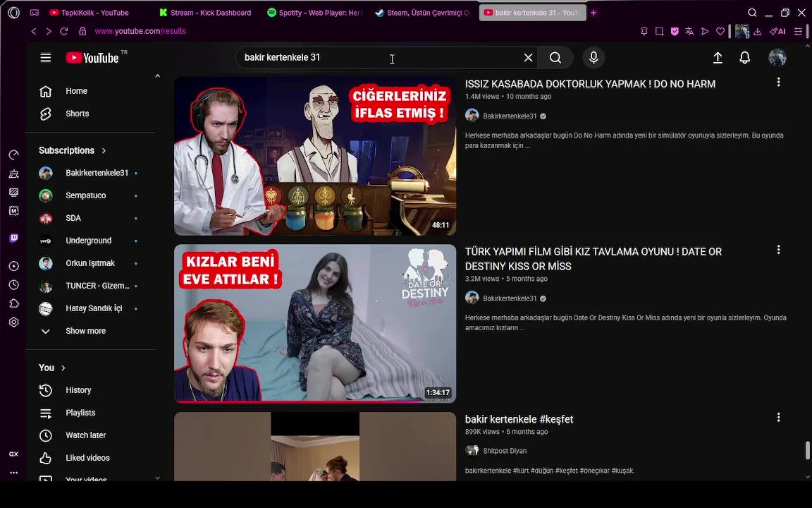Go back with browser back arrow
This screenshot has width=812, height=508.
[x=34, y=31]
